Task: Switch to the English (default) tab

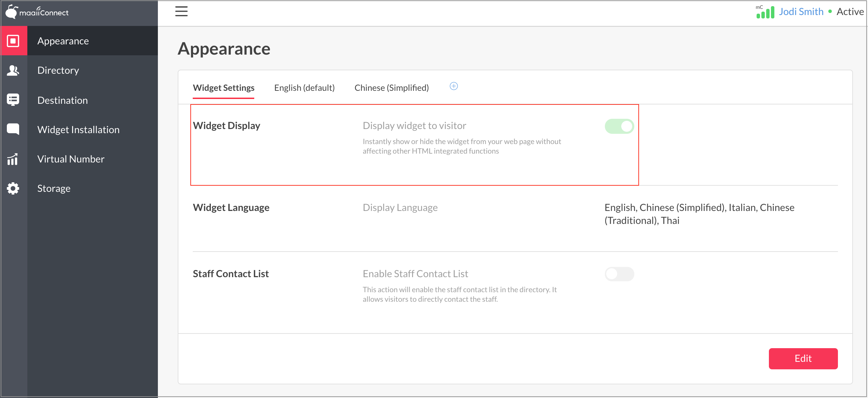Action: click(x=304, y=88)
